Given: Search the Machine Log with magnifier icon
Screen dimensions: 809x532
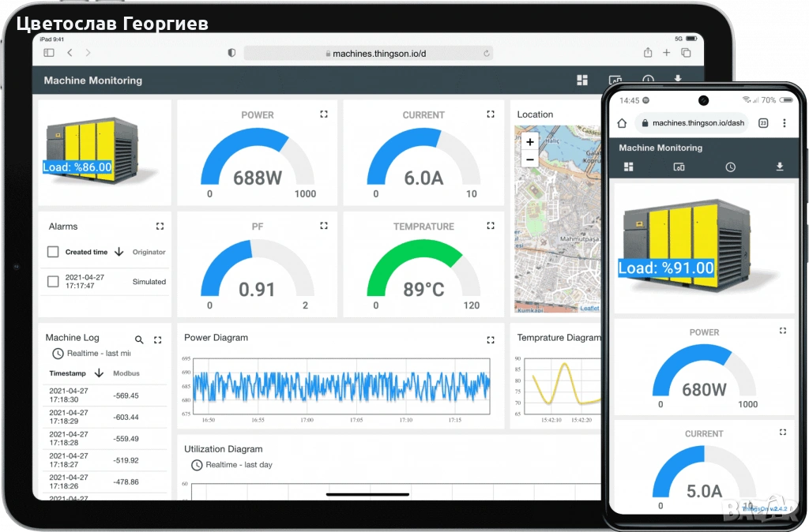Looking at the screenshot, I should pos(139,339).
